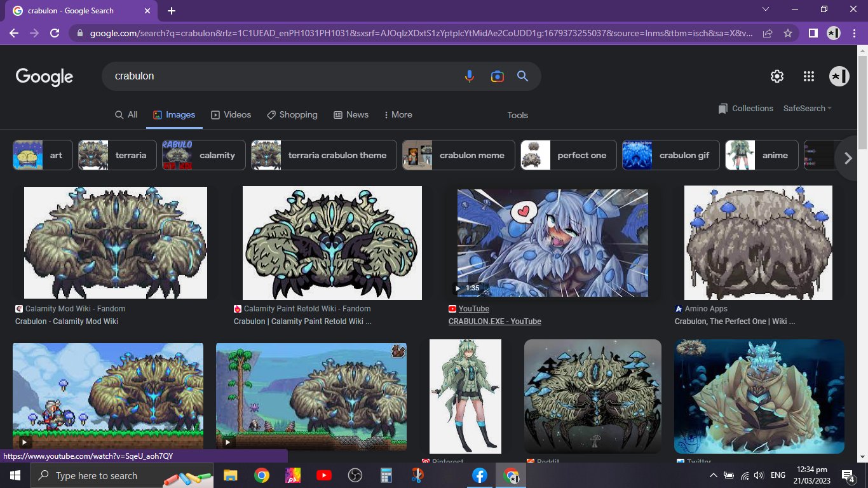Image resolution: width=868 pixels, height=488 pixels.
Task: Open the Google apps grid
Action: tap(808, 76)
